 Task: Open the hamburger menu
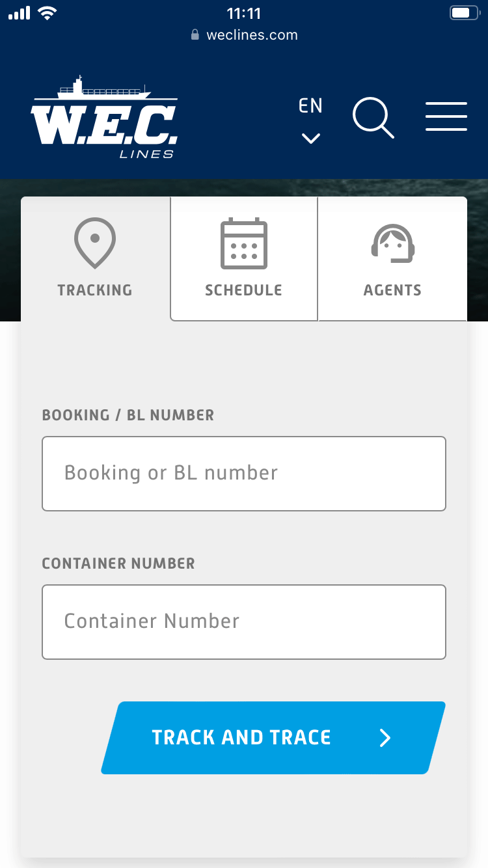pos(446,117)
